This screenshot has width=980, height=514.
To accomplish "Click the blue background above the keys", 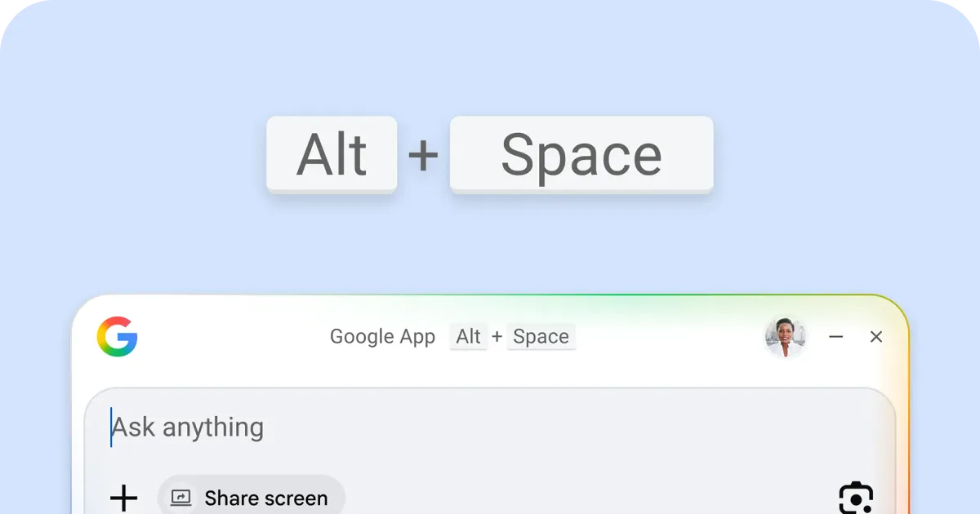I will [x=490, y=57].
